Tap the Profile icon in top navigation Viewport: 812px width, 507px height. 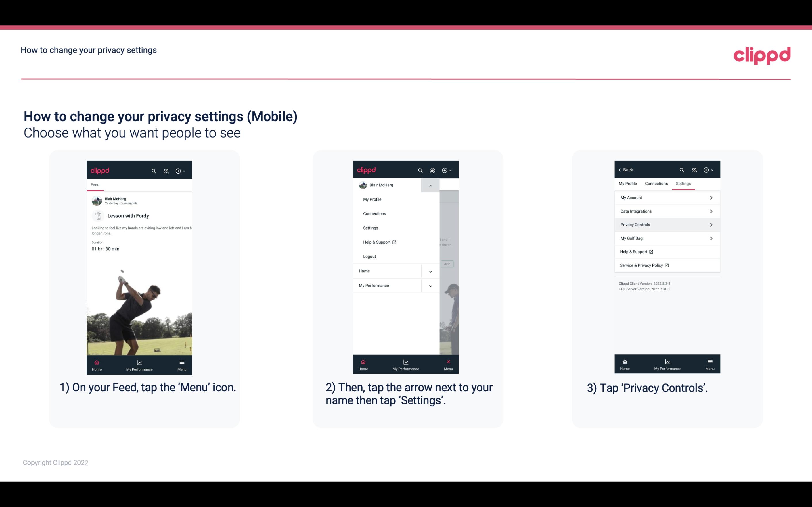click(x=166, y=170)
